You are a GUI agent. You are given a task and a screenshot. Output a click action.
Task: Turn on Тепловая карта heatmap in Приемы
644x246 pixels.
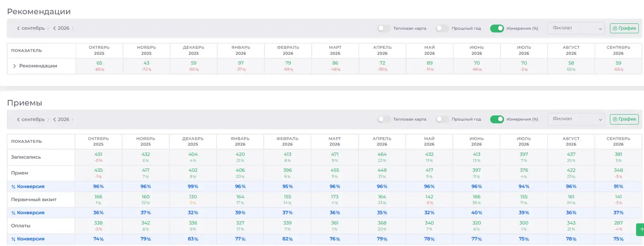tap(383, 119)
